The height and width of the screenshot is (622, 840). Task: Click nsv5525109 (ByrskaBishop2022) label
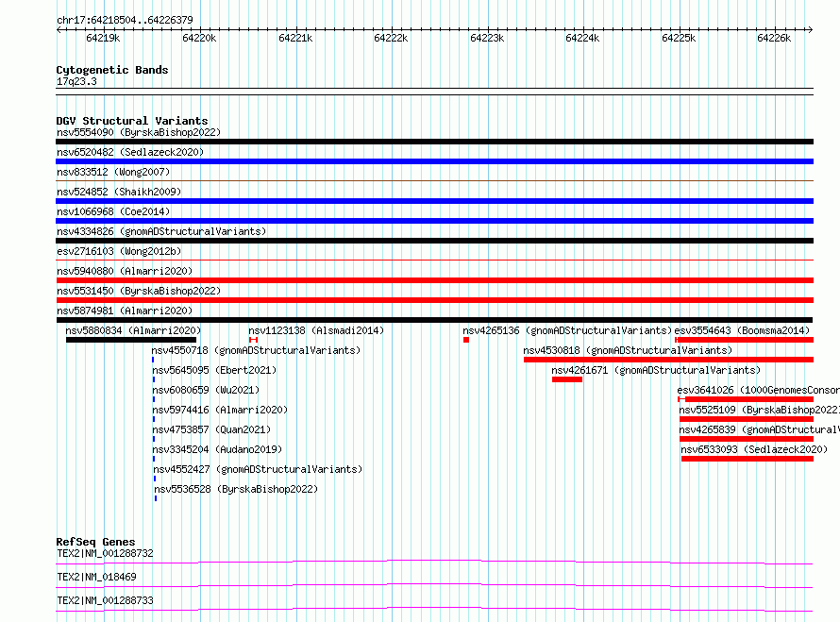click(759, 410)
